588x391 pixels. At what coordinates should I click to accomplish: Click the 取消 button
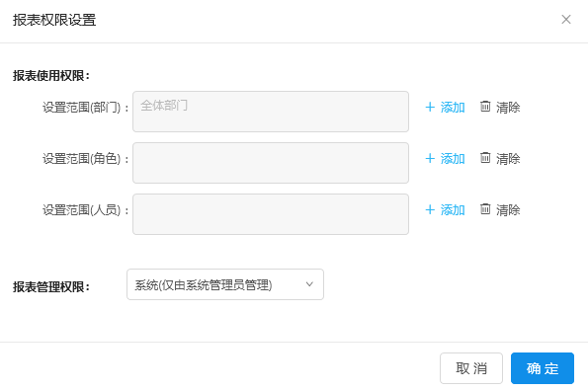tap(471, 368)
